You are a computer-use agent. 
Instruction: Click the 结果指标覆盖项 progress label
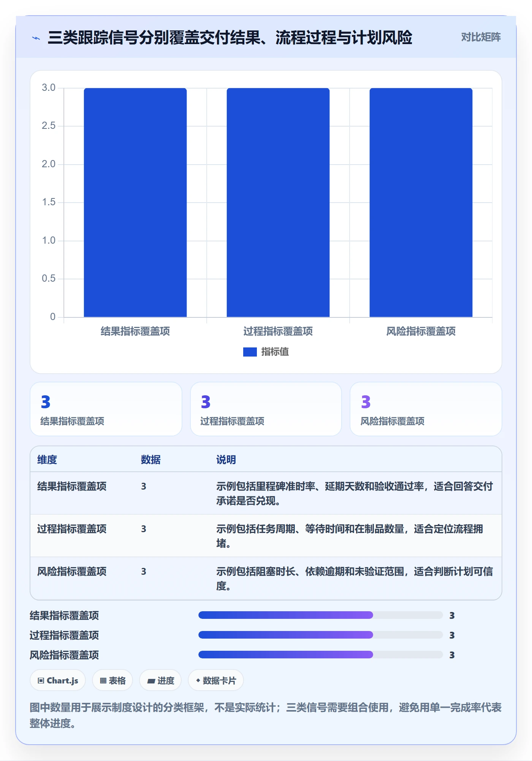click(64, 615)
